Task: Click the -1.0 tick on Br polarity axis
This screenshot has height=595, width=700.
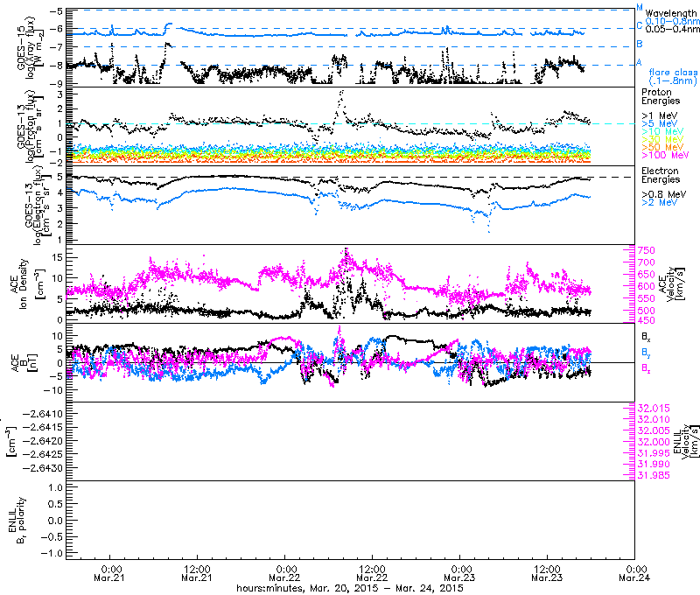Action: point(52,553)
